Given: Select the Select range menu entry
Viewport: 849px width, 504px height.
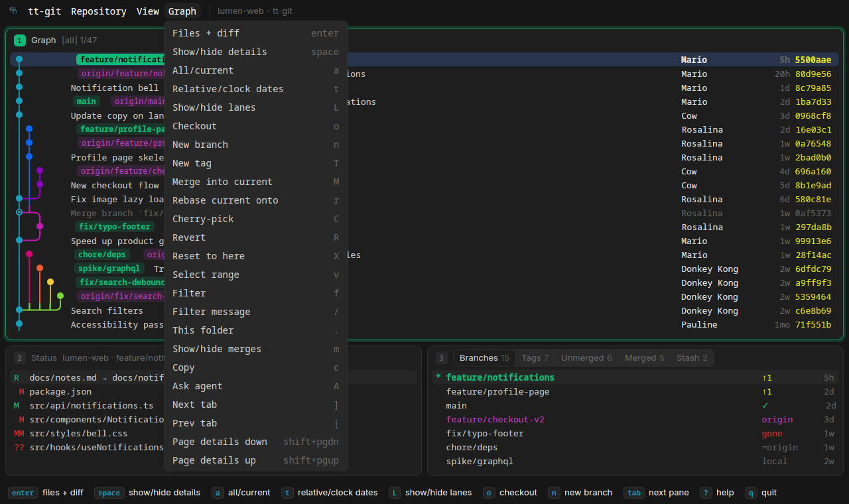Looking at the screenshot, I should pos(256,275).
